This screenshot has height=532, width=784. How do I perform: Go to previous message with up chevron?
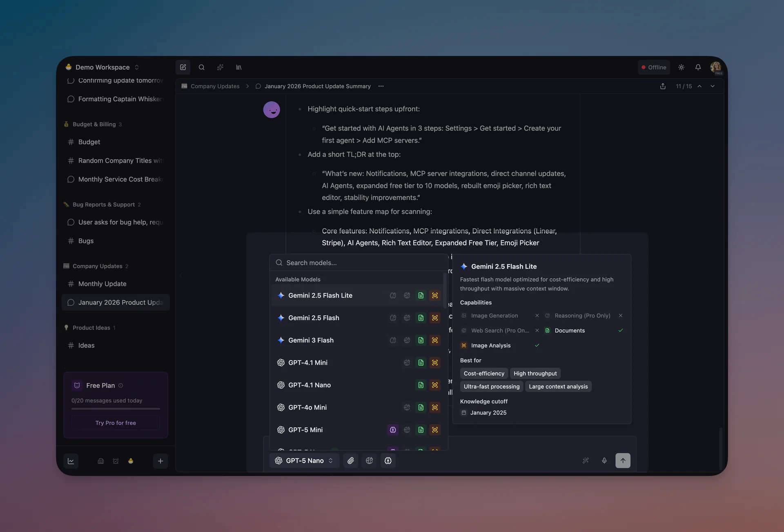tap(699, 86)
